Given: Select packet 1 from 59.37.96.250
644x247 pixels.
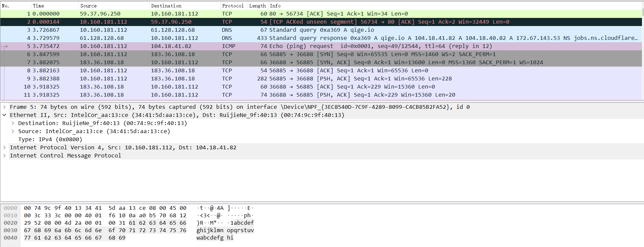Looking at the screenshot, I should (321, 14).
